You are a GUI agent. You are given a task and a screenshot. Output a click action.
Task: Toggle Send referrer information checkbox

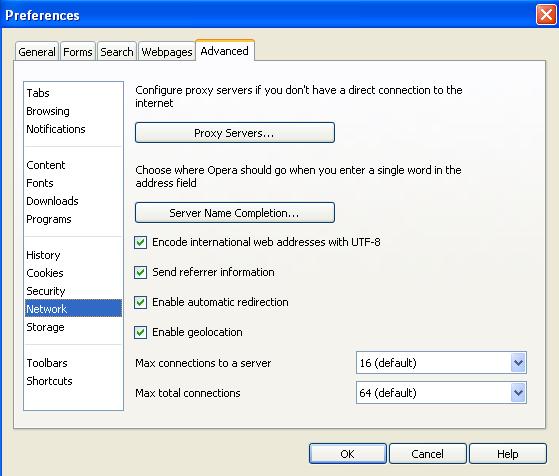click(140, 272)
